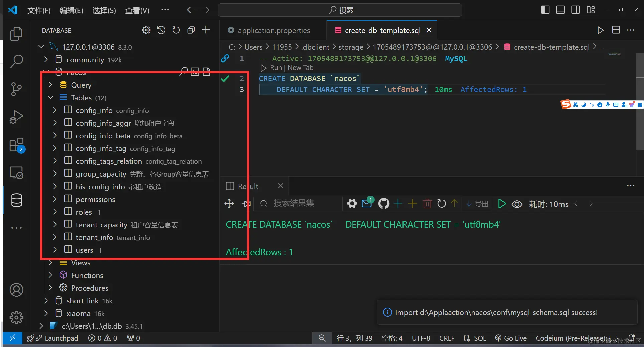Change UTF-8 encoding in status bar
Viewport: 644px width, 347px height.
point(421,338)
